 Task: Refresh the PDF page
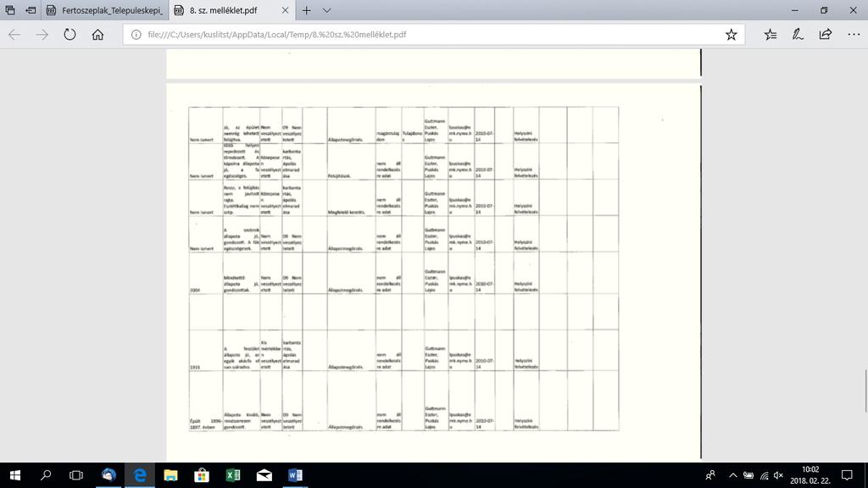point(70,34)
